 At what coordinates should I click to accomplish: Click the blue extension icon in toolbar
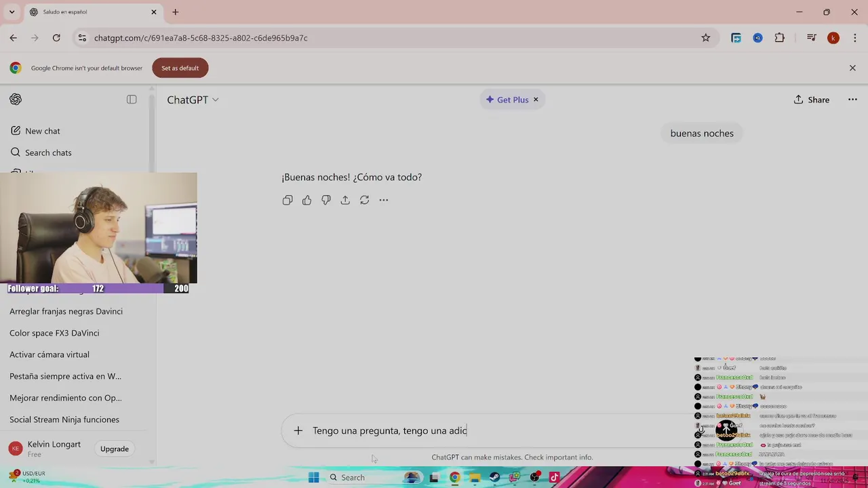[x=757, y=38]
